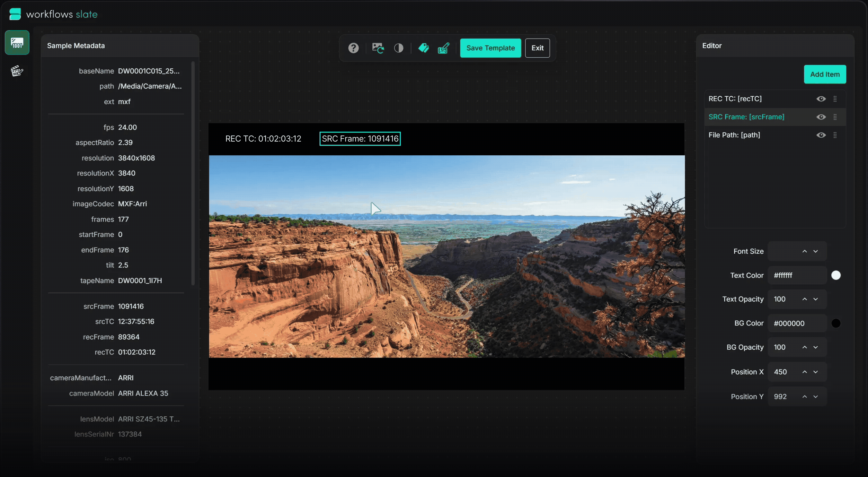Toggle visibility of SRC Frame item
This screenshot has width=868, height=477.
coord(821,117)
